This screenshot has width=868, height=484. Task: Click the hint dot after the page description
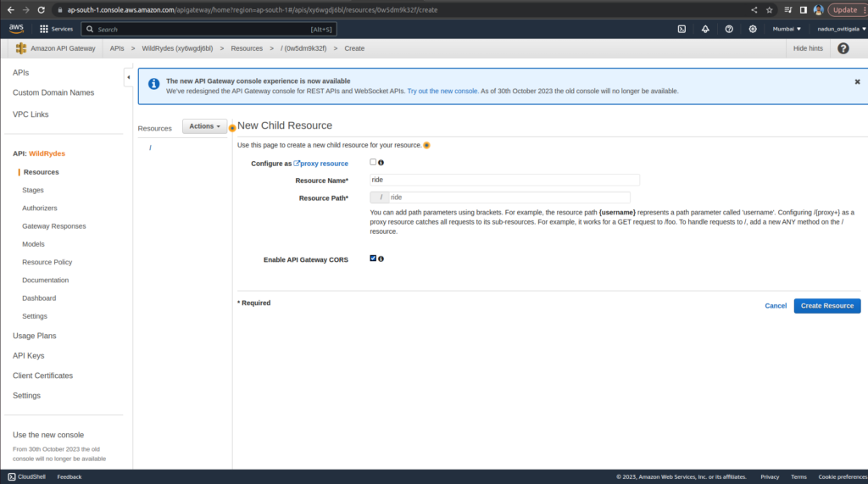point(426,145)
